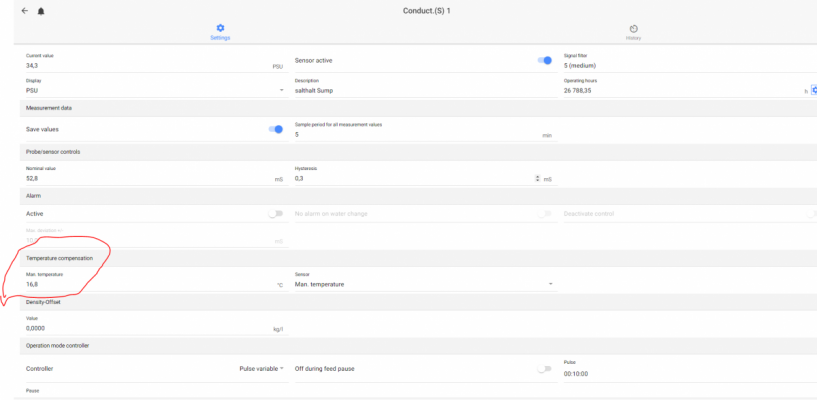Click the Current value 34,3 field
The width and height of the screenshot is (817, 400).
(x=155, y=66)
